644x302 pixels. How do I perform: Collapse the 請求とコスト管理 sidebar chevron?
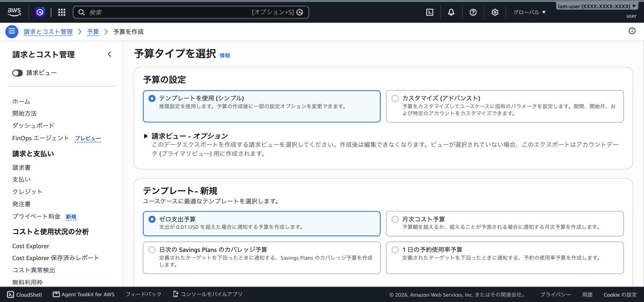pyautogui.click(x=109, y=54)
